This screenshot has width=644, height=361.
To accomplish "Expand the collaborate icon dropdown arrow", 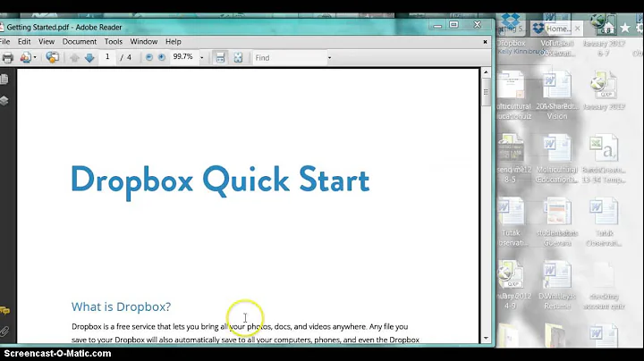I will 35,58.
